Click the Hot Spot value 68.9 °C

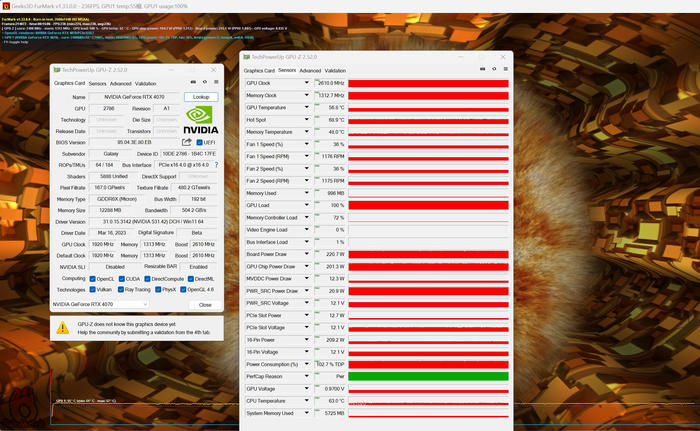(331, 120)
